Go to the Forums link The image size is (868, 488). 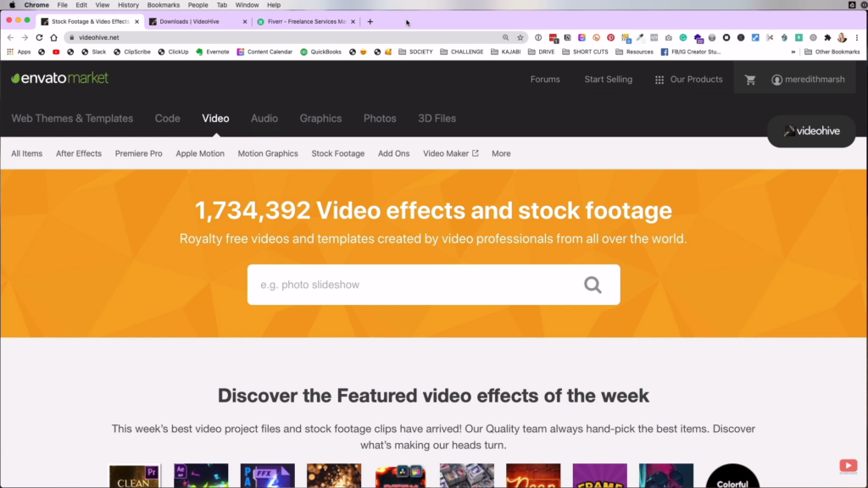coord(545,80)
